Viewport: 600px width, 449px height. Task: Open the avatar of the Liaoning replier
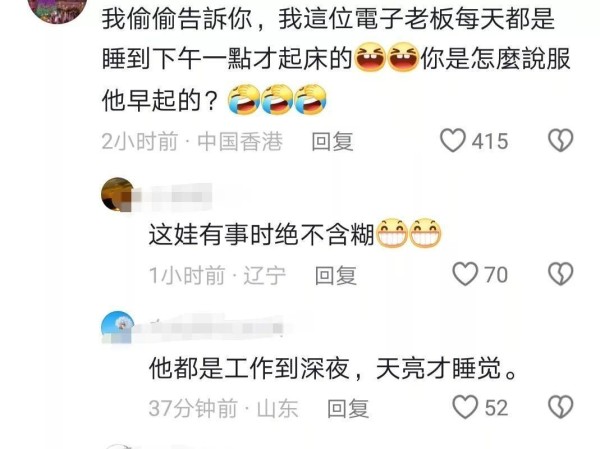117,194
